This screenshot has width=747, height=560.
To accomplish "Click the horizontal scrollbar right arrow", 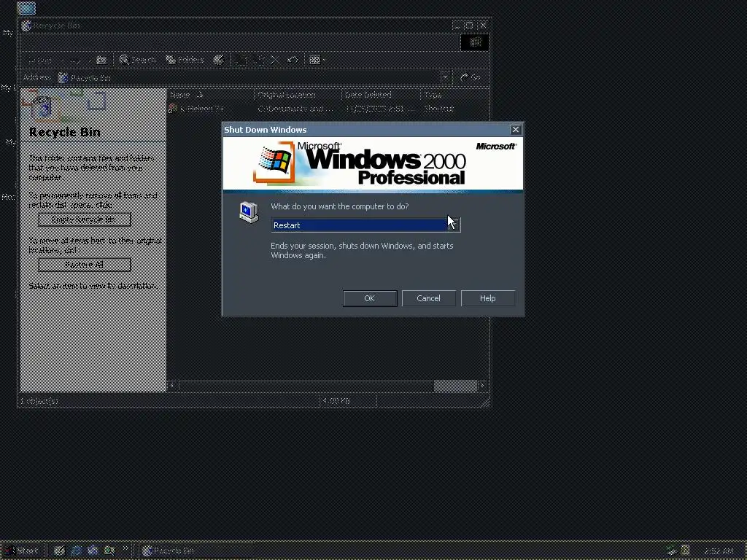I will pyautogui.click(x=483, y=385).
